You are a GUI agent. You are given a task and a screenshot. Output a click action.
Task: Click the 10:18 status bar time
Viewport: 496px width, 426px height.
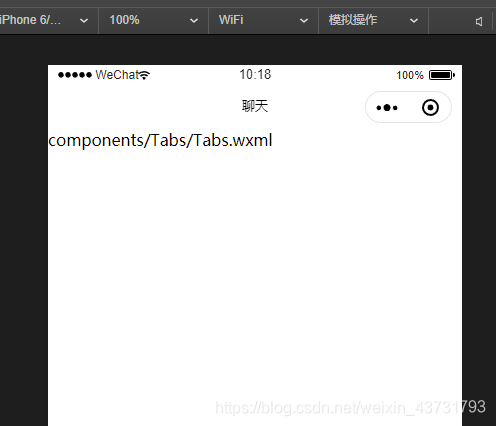point(255,74)
